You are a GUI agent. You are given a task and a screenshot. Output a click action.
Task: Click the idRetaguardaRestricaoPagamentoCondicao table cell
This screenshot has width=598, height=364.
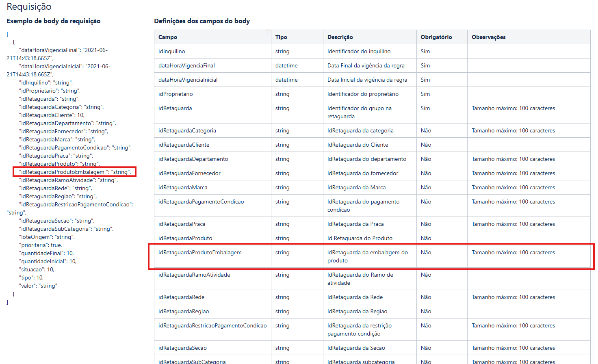212,325
